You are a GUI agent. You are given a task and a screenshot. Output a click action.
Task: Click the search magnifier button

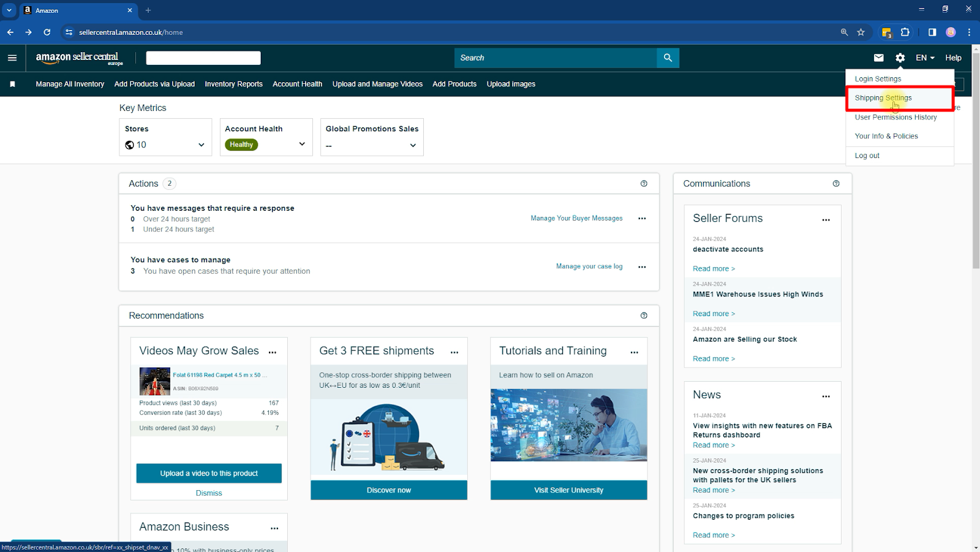(x=668, y=58)
